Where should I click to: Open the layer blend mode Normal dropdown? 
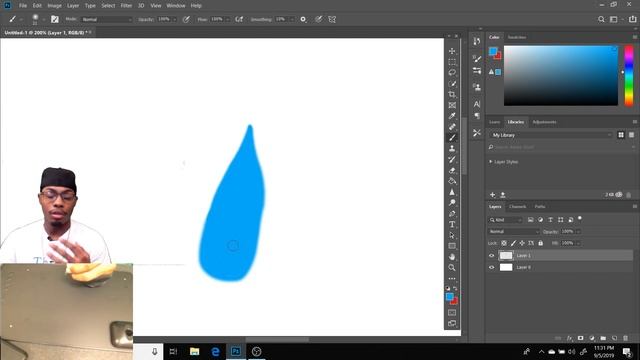pos(514,231)
